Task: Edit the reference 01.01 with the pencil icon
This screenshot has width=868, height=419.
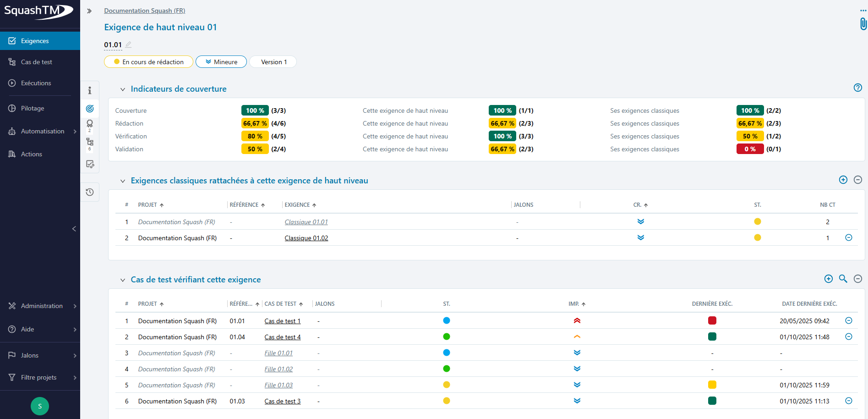Action: (129, 44)
